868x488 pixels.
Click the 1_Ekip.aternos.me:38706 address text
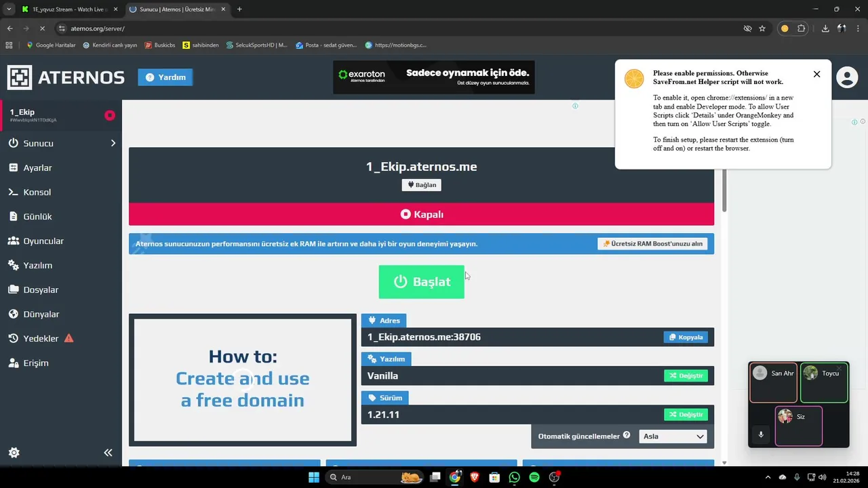pyautogui.click(x=424, y=337)
